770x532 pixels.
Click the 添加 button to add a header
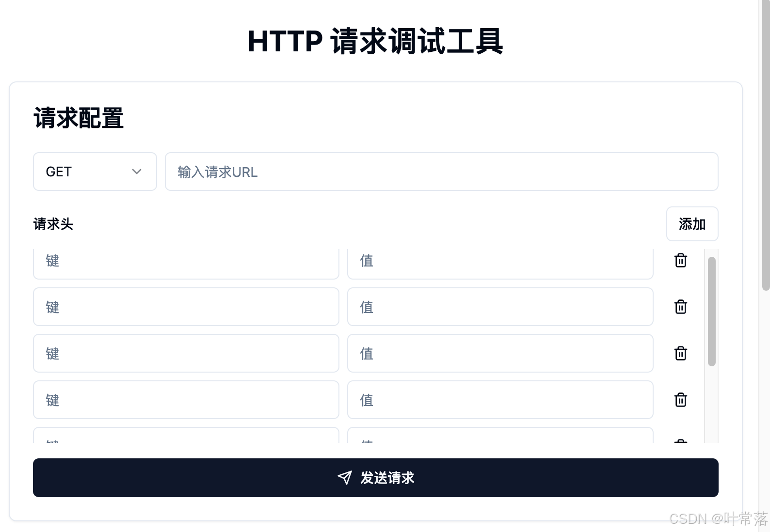click(x=692, y=224)
